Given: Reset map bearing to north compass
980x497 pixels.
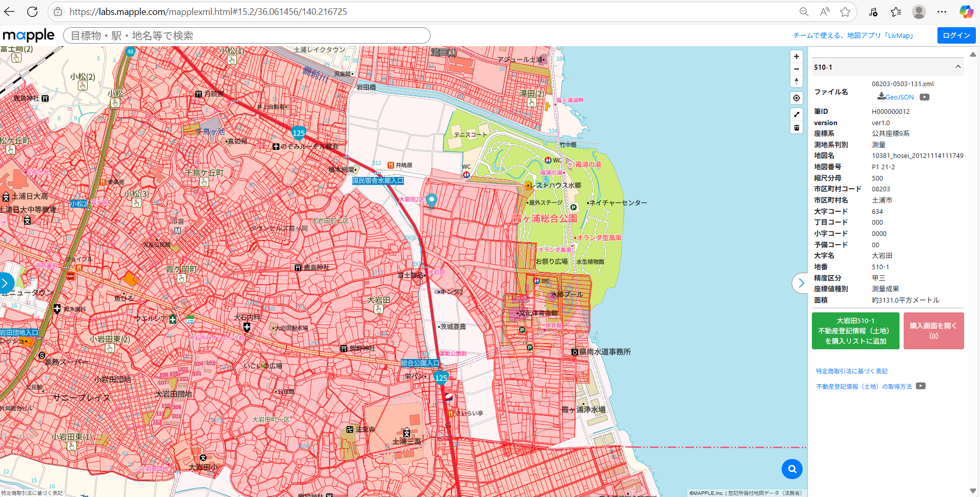Looking at the screenshot, I should 796,81.
